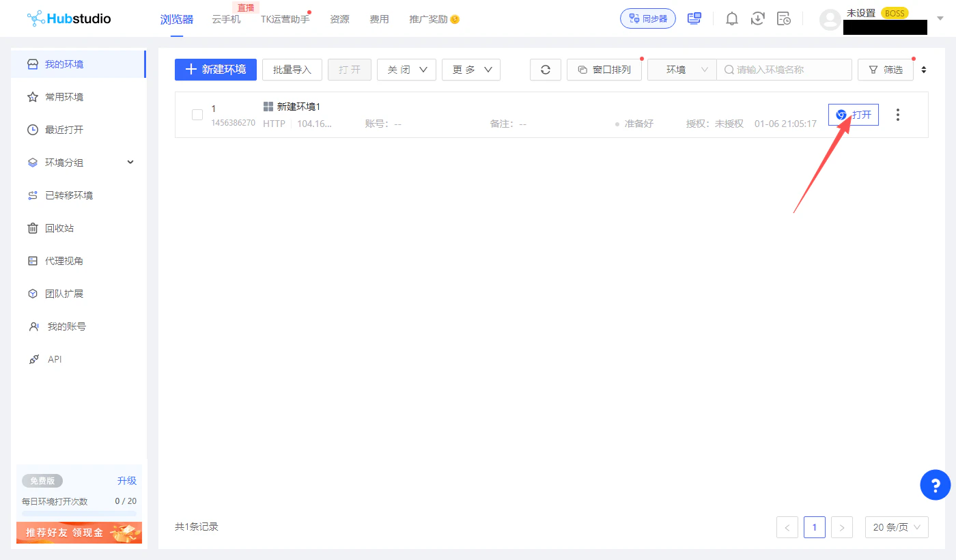The width and height of the screenshot is (956, 560).
Task: Click the refresh list icon
Action: (x=545, y=69)
